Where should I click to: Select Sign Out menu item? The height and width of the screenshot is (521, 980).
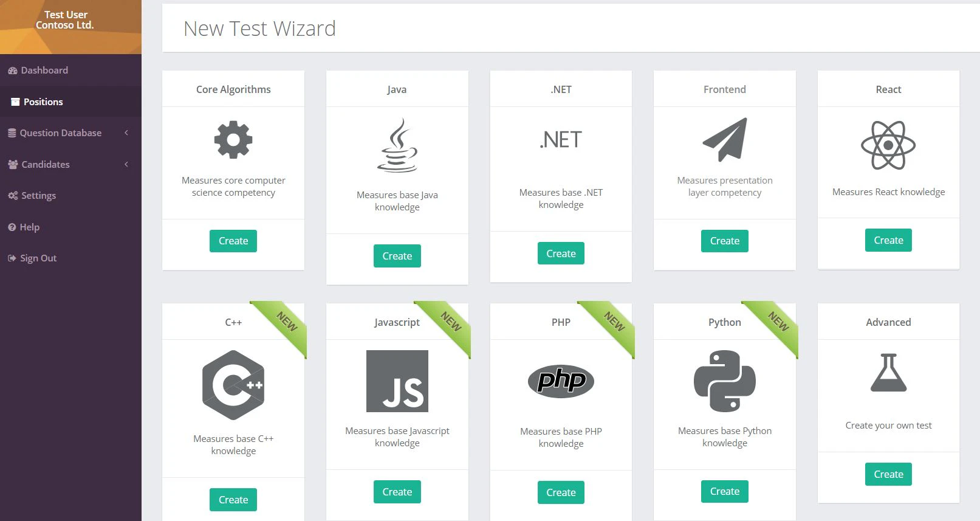(70, 258)
